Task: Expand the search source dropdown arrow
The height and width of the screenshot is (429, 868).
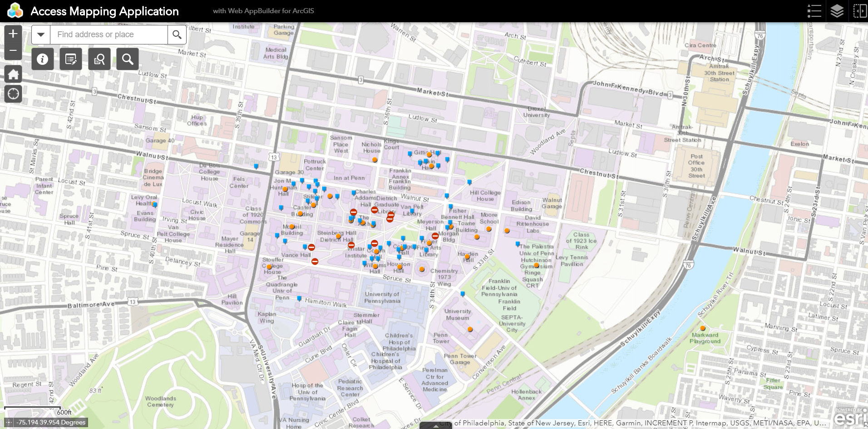Action: [x=41, y=34]
